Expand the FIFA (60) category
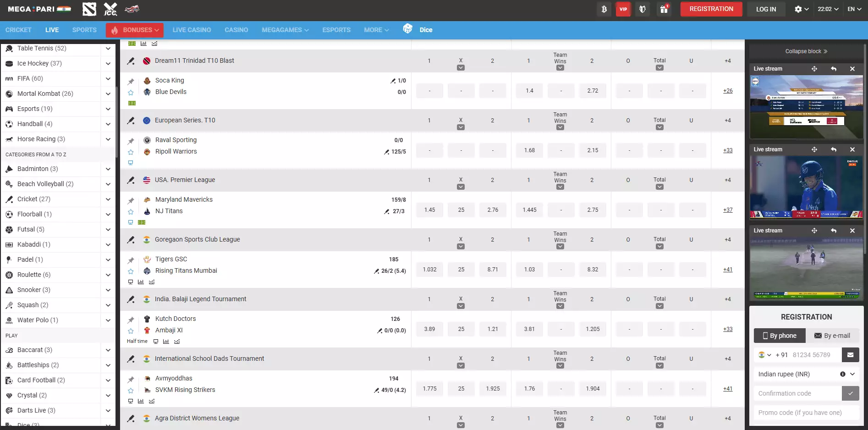The width and height of the screenshot is (868, 430). tap(108, 78)
